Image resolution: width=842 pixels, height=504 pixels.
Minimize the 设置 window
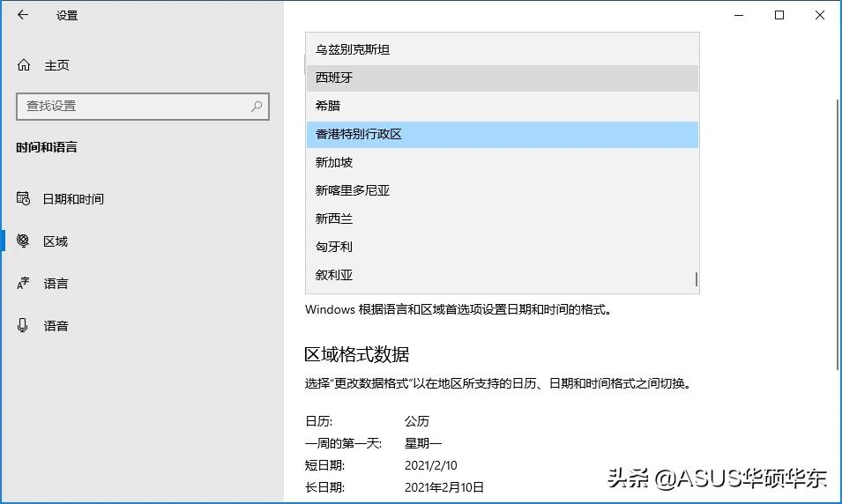(739, 15)
